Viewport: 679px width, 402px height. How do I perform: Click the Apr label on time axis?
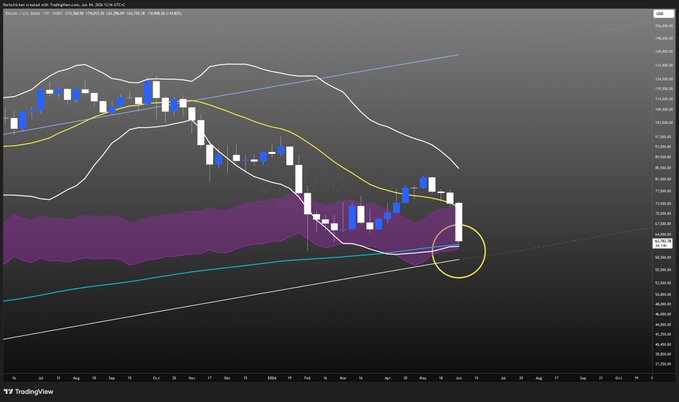tap(387, 378)
